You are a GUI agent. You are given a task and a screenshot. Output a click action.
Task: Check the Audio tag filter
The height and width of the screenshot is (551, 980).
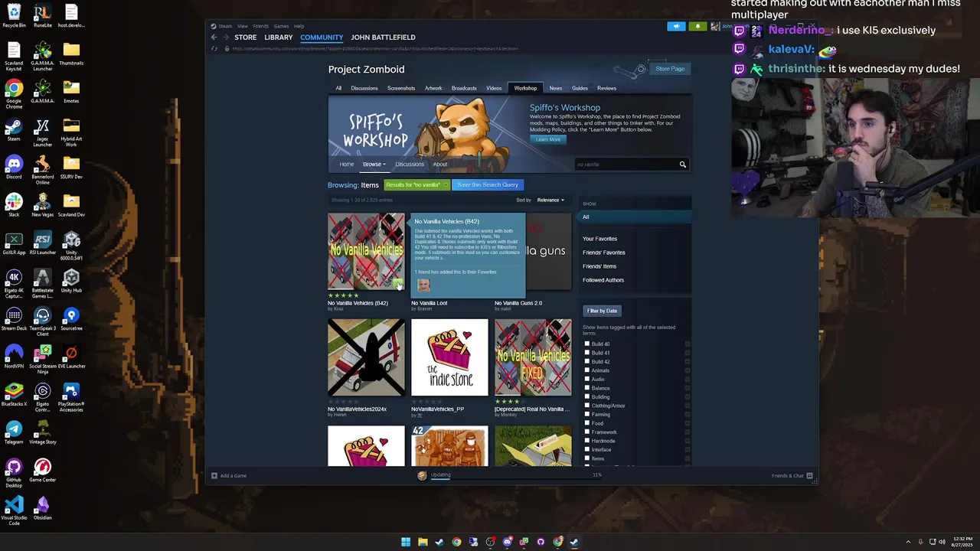[x=587, y=380]
